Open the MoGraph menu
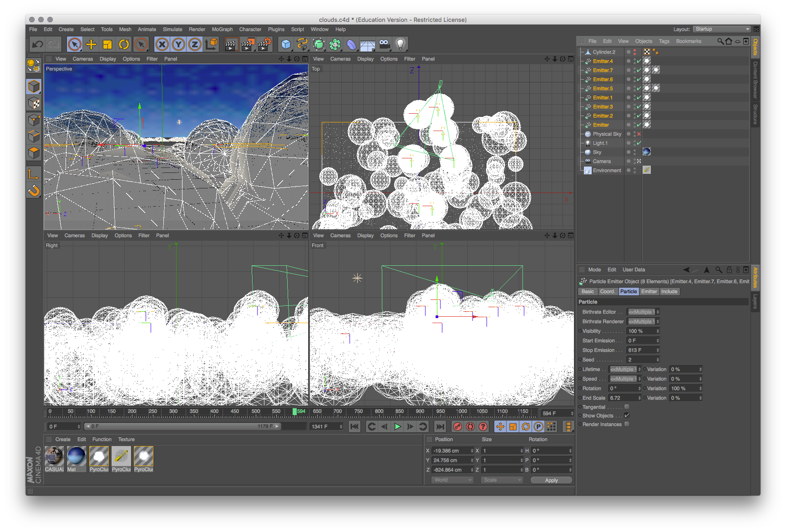Viewport: 786px width, 532px height. [x=222, y=29]
